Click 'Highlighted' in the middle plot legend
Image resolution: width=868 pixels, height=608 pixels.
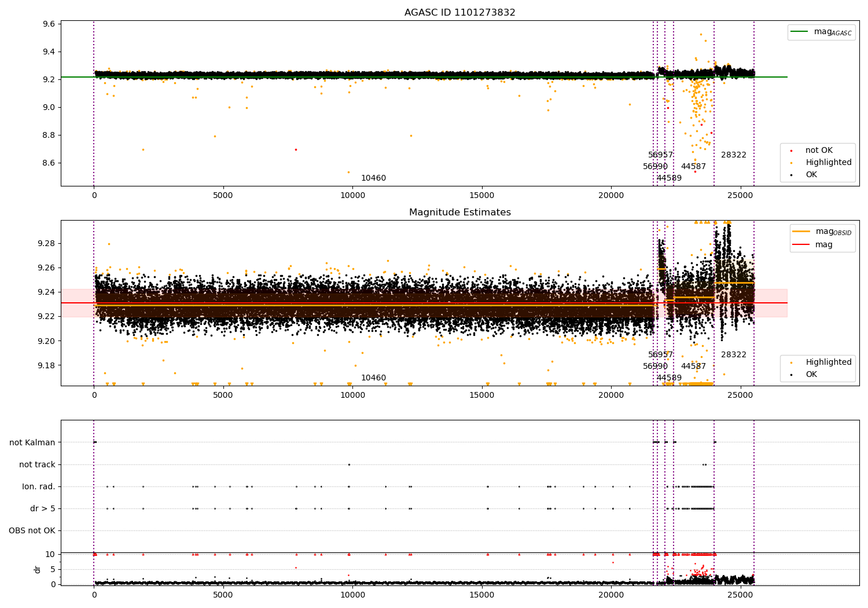[x=828, y=362]
